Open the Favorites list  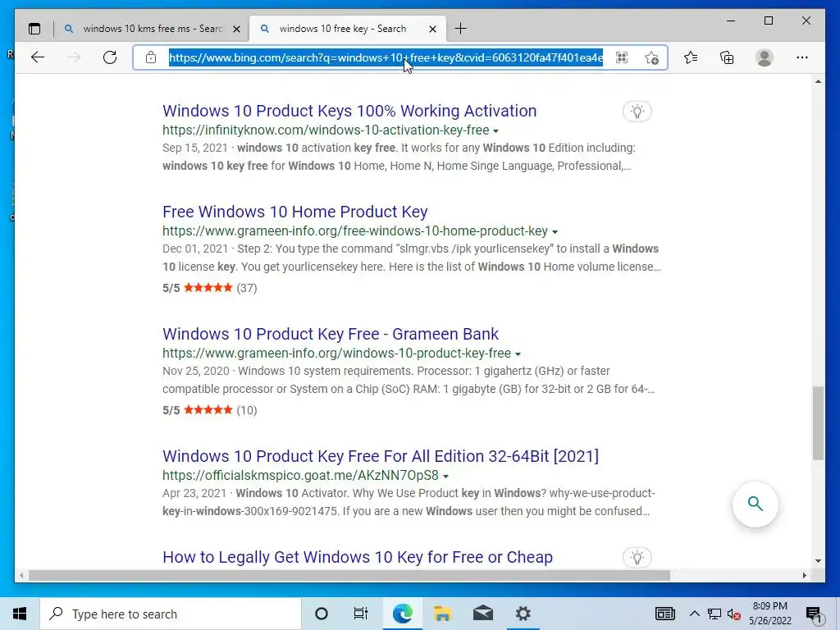pos(691,57)
